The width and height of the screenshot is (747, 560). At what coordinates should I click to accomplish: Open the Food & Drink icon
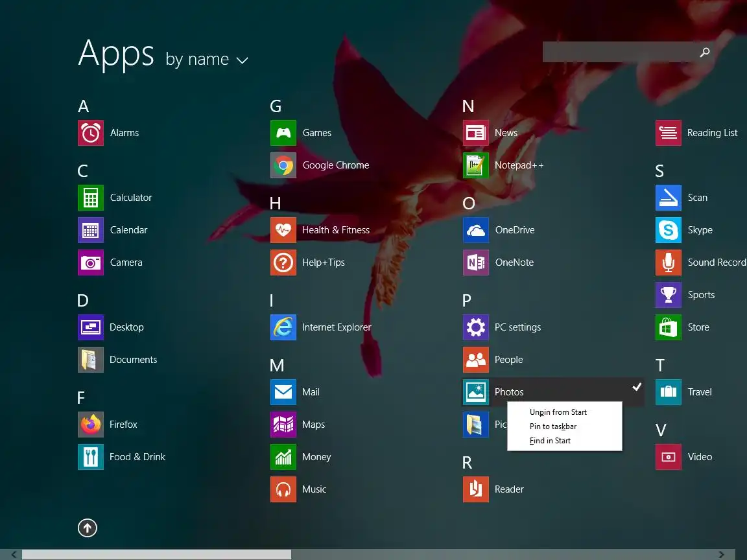(x=91, y=457)
